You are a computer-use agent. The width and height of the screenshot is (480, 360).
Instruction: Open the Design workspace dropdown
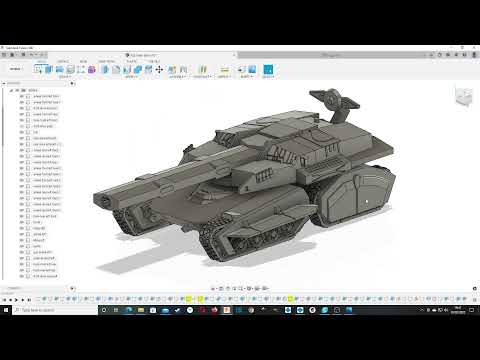[16, 69]
